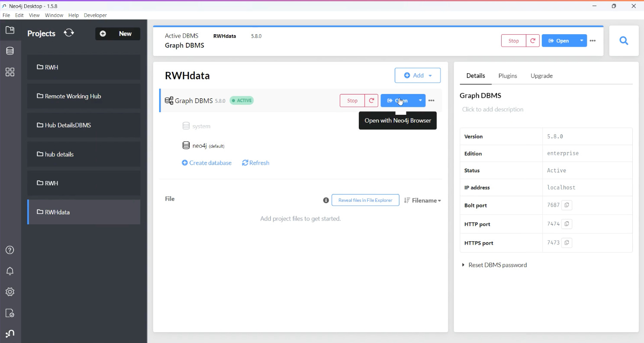Screen dimensions: 644x343
Task: Select the hub details project
Action: [84, 154]
